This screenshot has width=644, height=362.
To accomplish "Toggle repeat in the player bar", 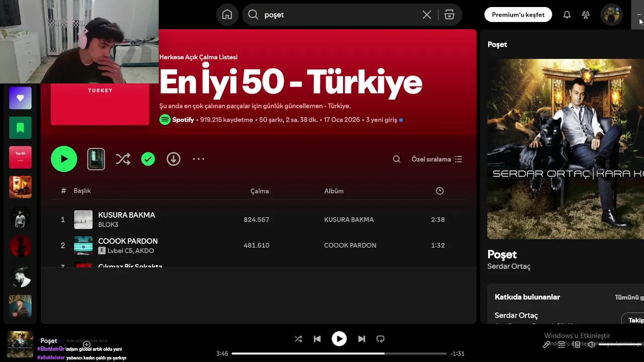I will 380,339.
